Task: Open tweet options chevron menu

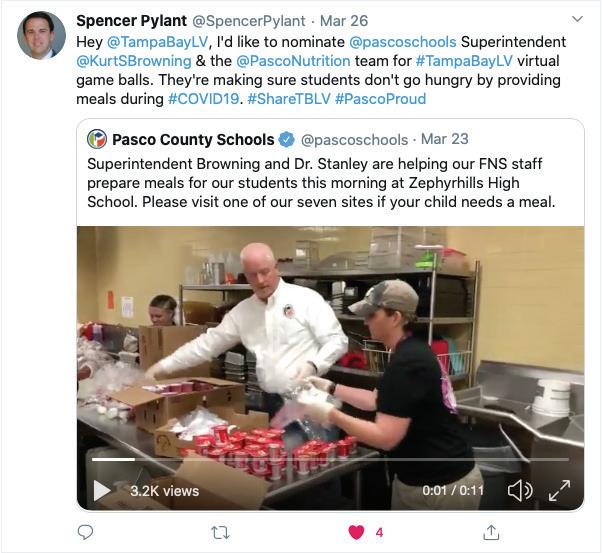Action: (577, 19)
